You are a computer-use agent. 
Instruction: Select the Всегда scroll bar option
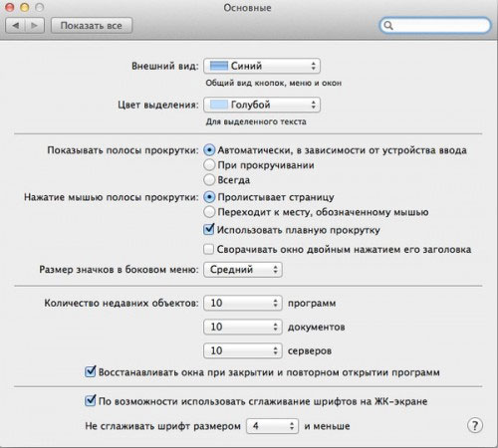209,180
